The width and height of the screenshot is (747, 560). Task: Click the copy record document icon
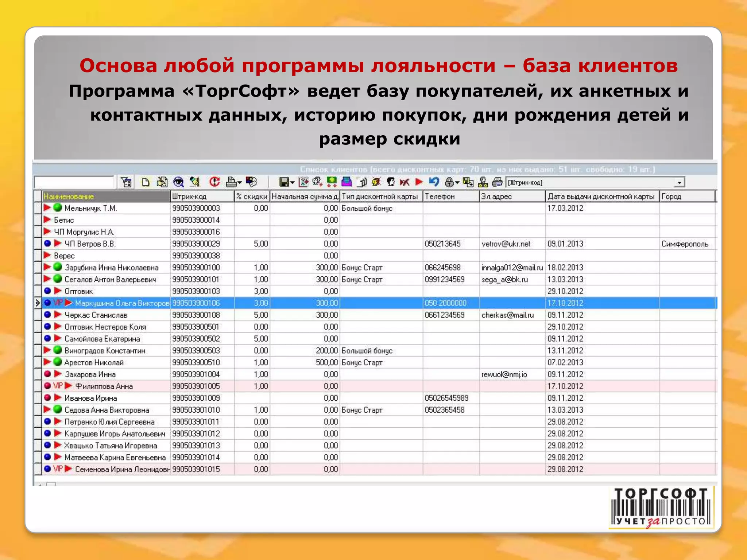[x=162, y=182]
